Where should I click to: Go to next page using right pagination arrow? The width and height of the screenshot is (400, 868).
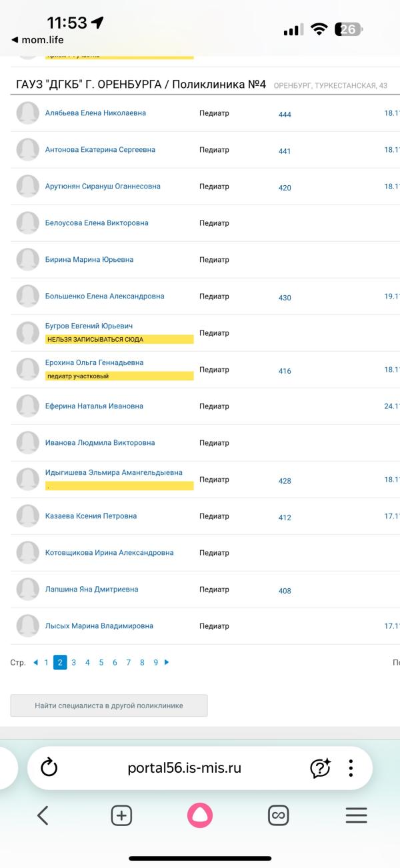click(x=167, y=662)
